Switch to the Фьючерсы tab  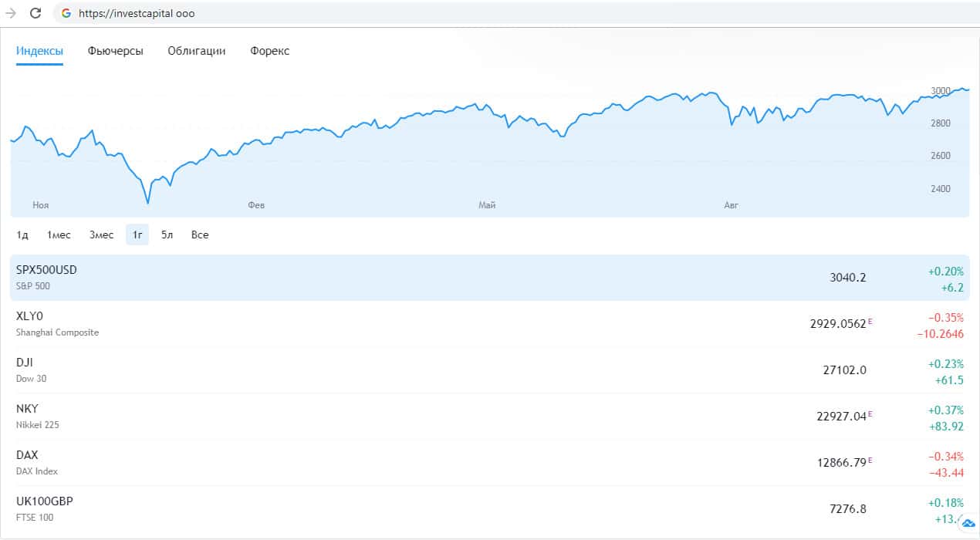(x=115, y=51)
